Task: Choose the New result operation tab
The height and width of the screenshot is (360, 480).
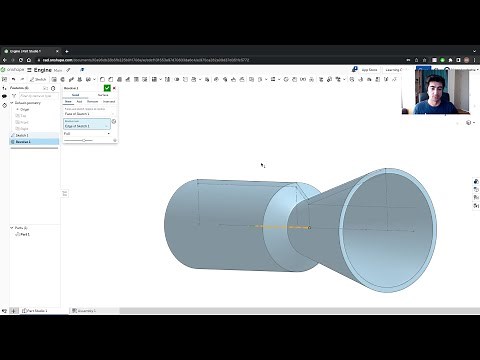Action: [68, 101]
